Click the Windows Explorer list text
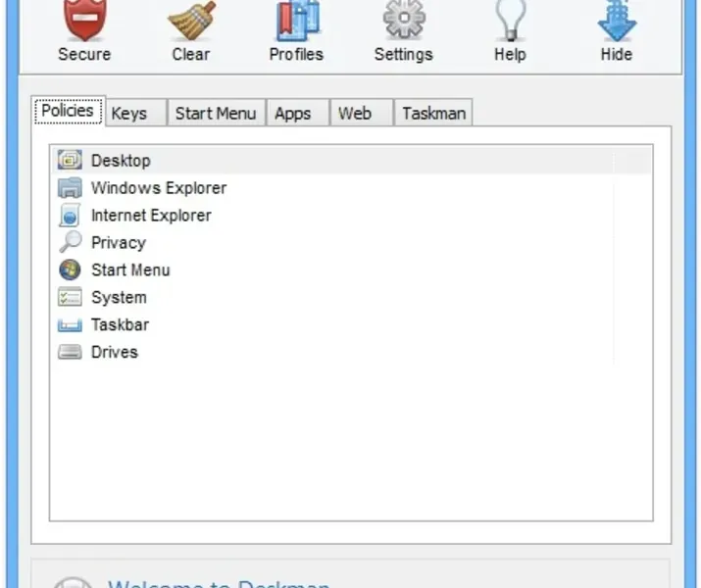The width and height of the screenshot is (701, 588). [159, 188]
